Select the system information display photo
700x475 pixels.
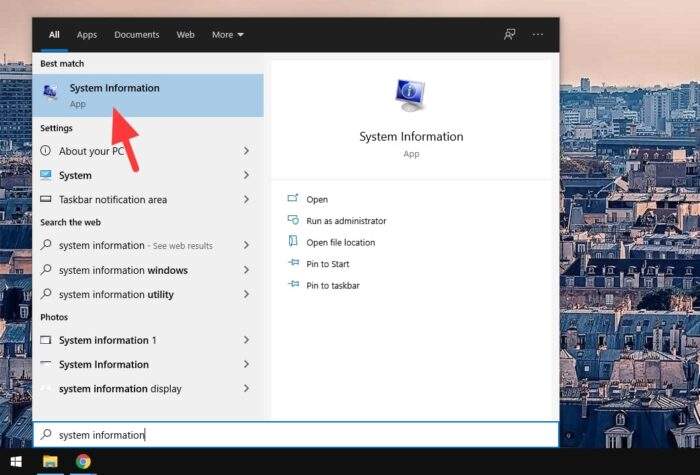[x=148, y=388]
